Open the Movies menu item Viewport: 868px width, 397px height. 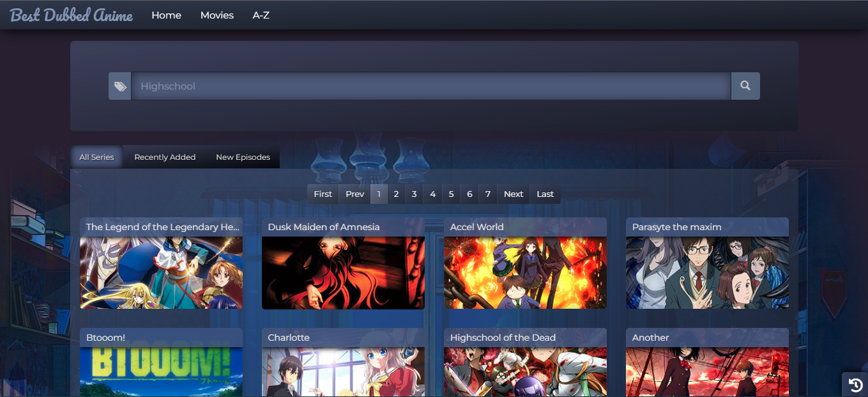217,15
